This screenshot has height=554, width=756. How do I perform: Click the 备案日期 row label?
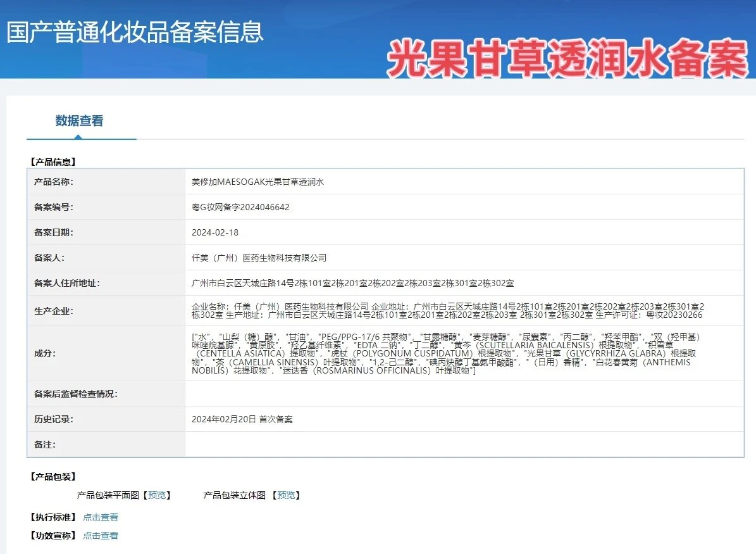54,232
